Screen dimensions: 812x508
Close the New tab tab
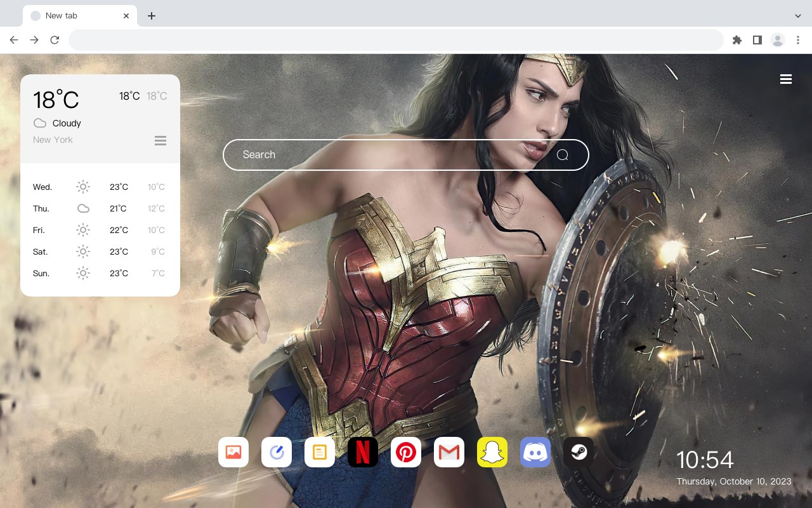tap(127, 16)
